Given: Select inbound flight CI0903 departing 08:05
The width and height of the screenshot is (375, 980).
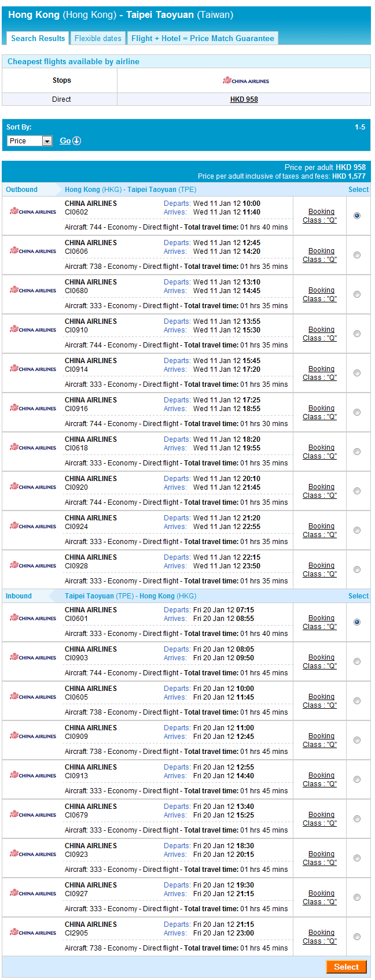Looking at the screenshot, I should click(x=357, y=661).
